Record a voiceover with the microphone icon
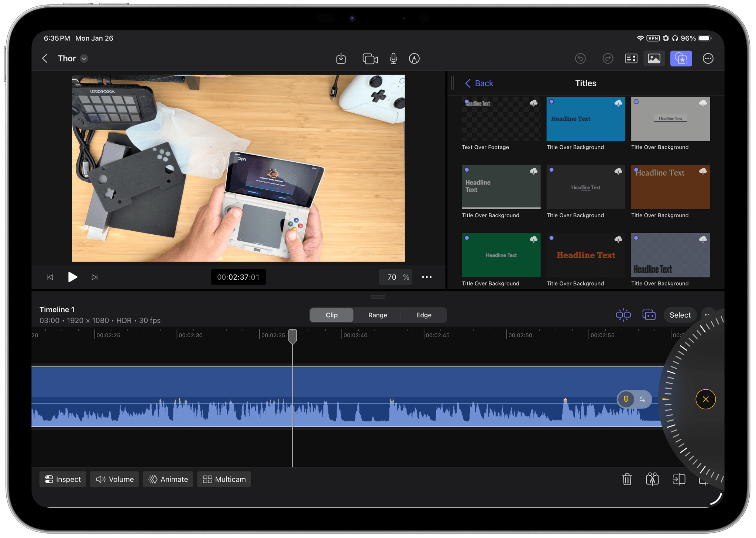The width and height of the screenshot is (756, 538). 393,58
